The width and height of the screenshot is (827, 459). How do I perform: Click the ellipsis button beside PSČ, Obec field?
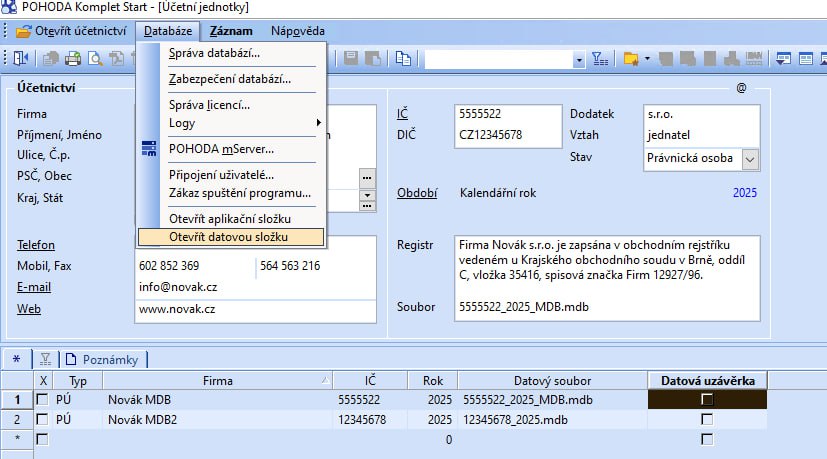pyautogui.click(x=367, y=178)
